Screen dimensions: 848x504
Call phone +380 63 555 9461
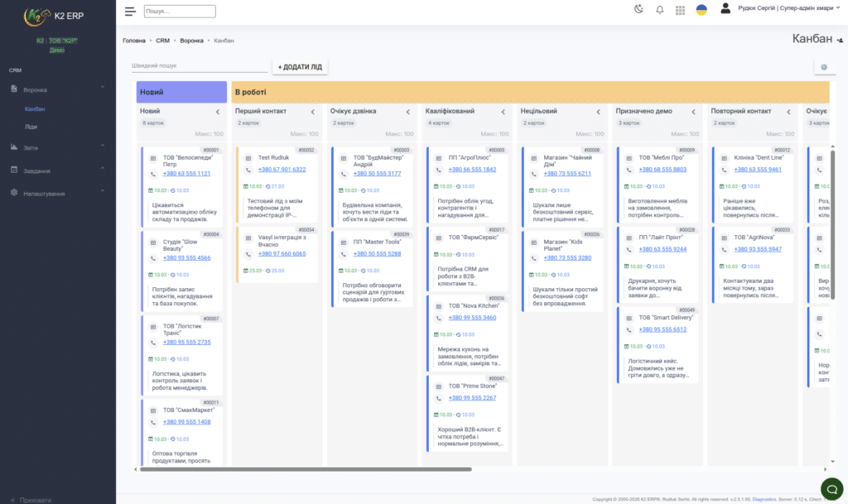coord(758,169)
